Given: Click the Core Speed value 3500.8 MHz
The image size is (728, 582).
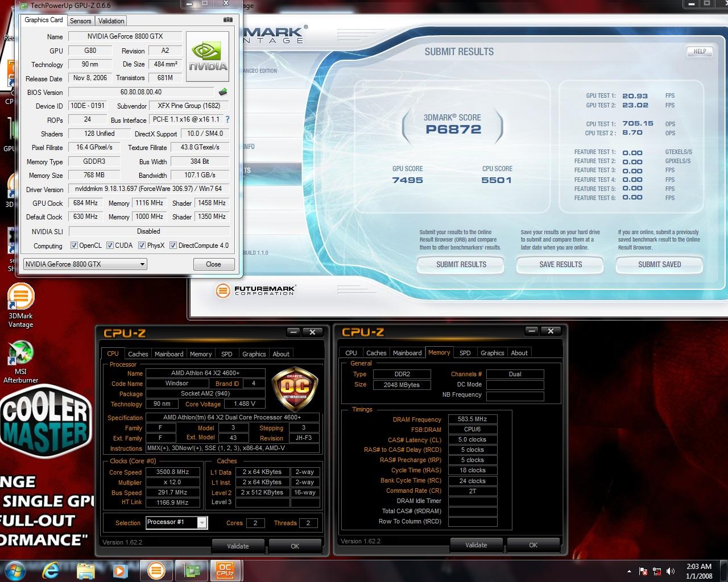Looking at the screenshot, I should point(172,472).
